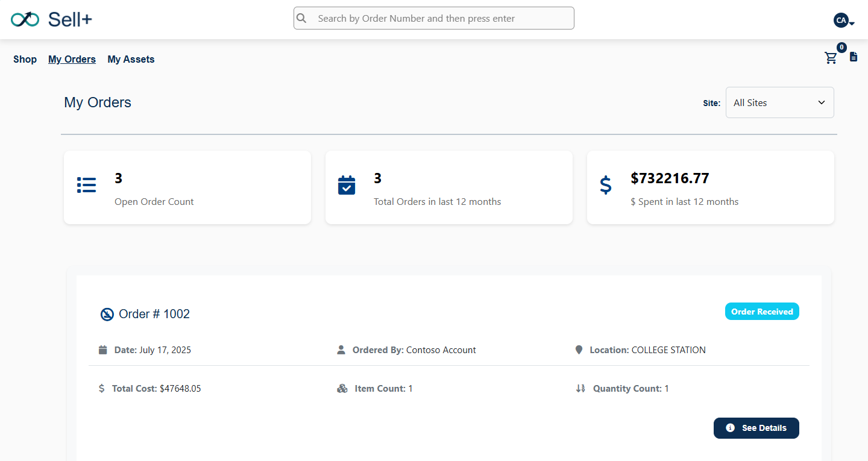Go to the Shop tab

[x=25, y=59]
